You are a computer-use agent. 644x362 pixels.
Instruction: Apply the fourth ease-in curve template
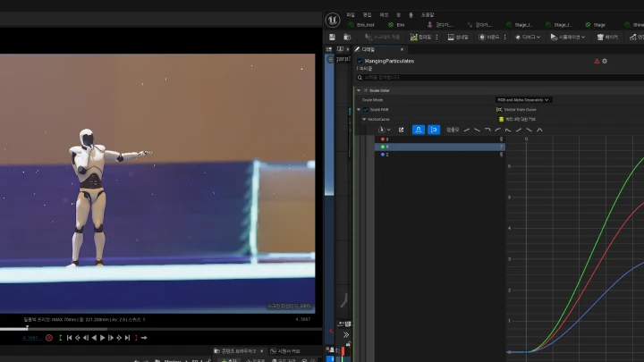(x=498, y=130)
